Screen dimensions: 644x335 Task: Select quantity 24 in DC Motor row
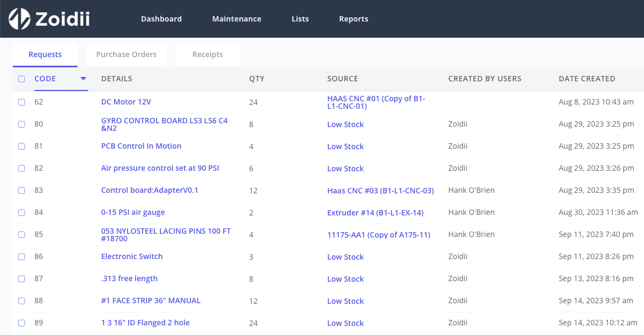pyautogui.click(x=253, y=103)
